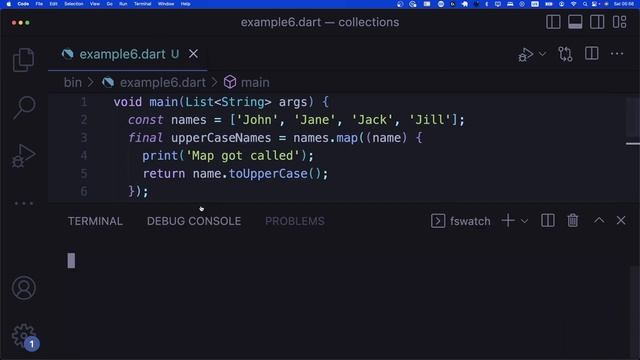
Task: Open the Manage gear icon
Action: click(x=24, y=336)
